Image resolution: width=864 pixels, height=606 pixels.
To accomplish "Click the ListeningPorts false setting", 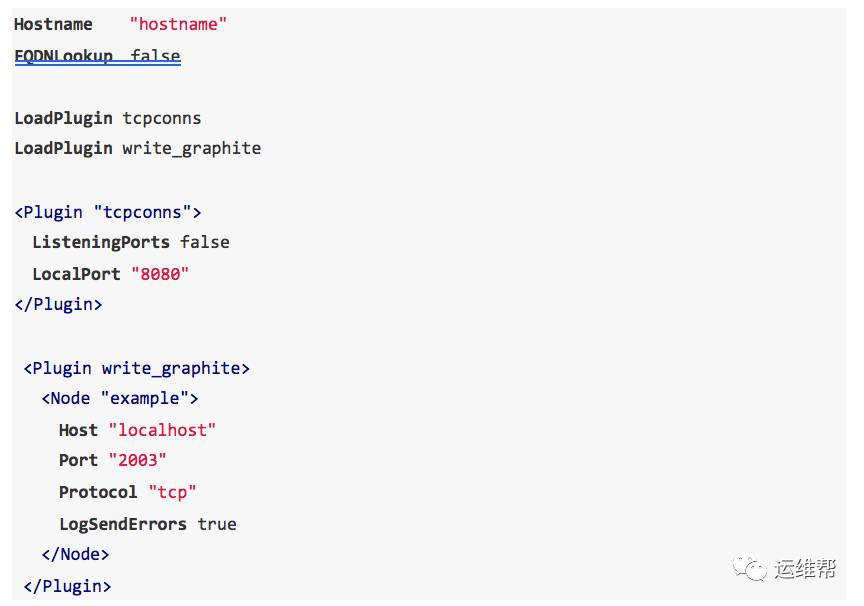I will click(131, 242).
